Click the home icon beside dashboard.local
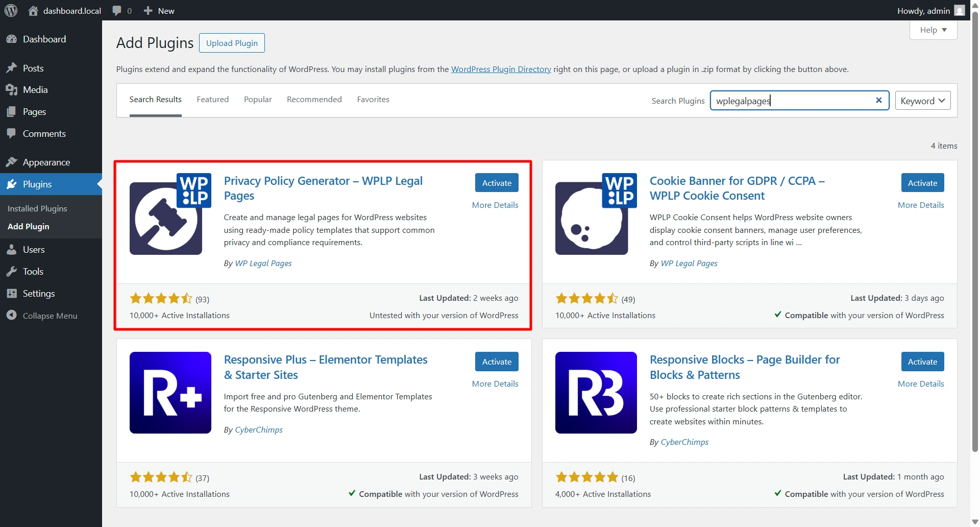 pos(33,10)
